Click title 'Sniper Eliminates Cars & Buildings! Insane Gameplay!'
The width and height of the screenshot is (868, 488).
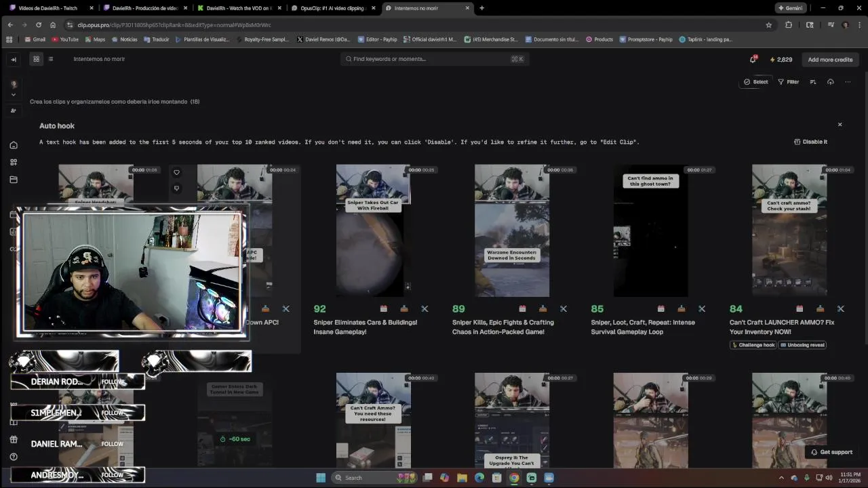(366, 327)
